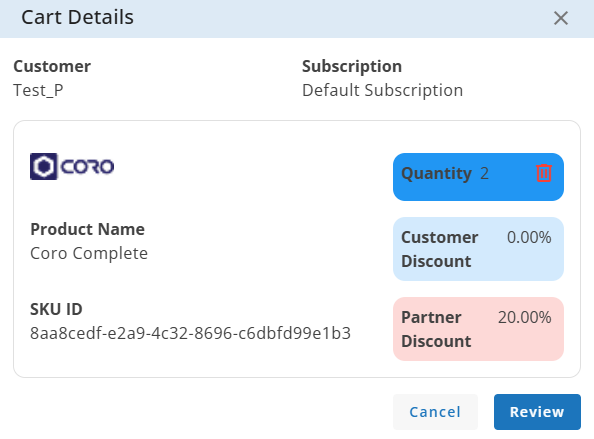This screenshot has height=439, width=594.
Task: Click the light blue Customer Discount panel
Action: 478,249
